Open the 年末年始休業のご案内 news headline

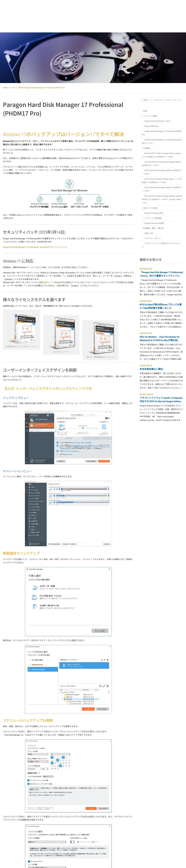coord(151,369)
